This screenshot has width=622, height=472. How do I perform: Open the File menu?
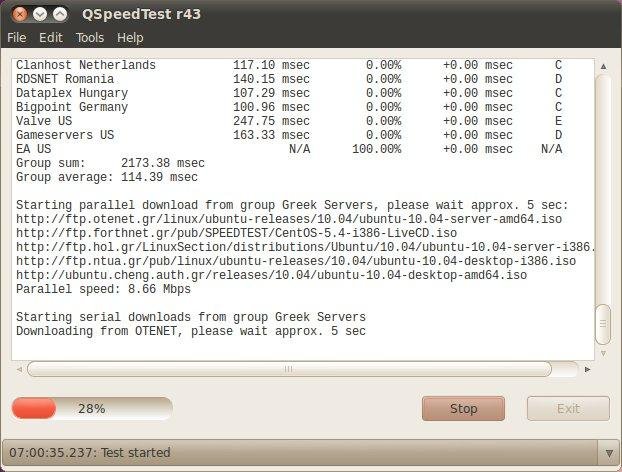click(17, 38)
